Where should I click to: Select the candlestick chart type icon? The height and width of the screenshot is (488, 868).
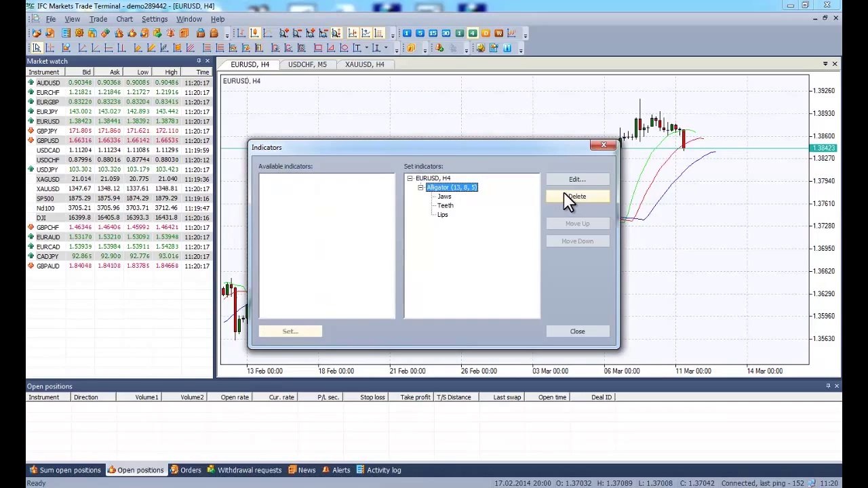[x=255, y=33]
